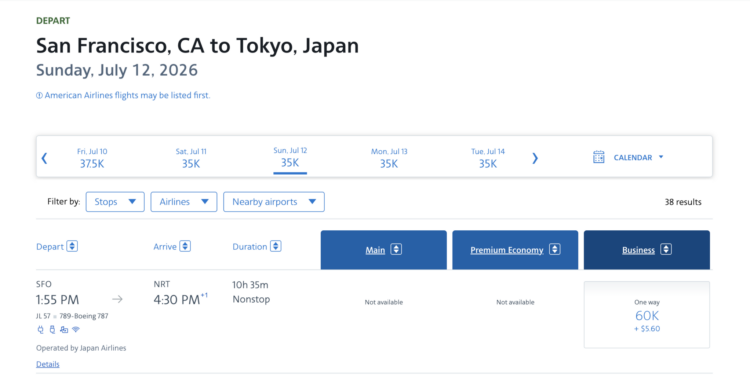The height and width of the screenshot is (377, 750).
Task: Click the Business column header
Action: tap(647, 250)
